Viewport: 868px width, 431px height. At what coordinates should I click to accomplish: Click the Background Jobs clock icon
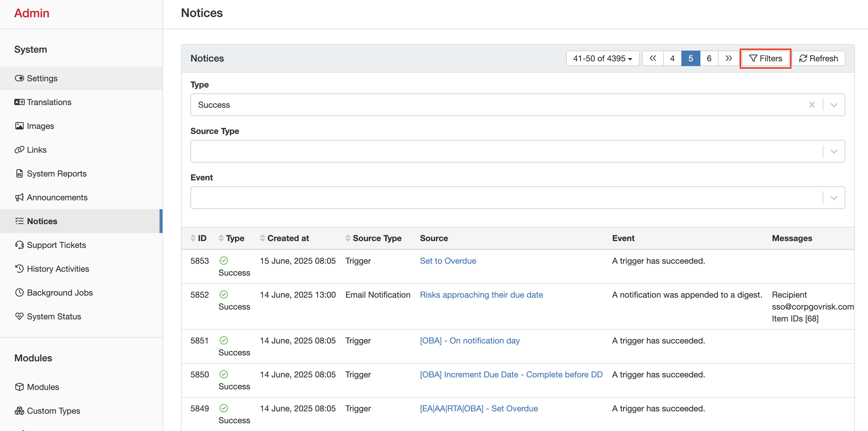(x=19, y=293)
